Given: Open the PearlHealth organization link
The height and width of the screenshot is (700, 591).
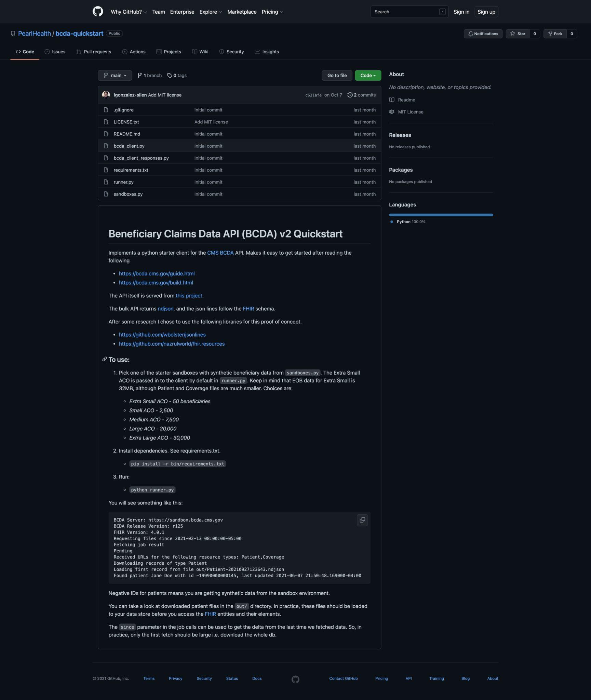Looking at the screenshot, I should point(35,33).
